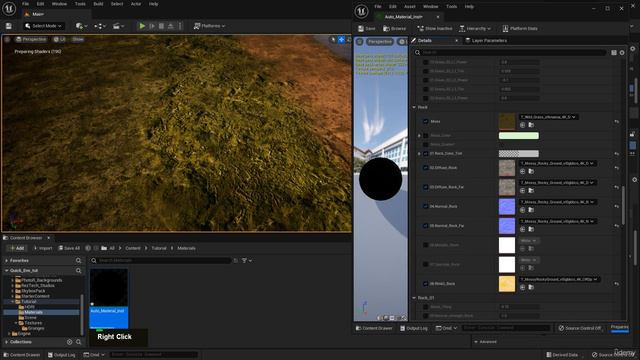Browse to 08 RMAO_Rock texture asset icon
The image size is (640, 360).
tap(531, 287)
